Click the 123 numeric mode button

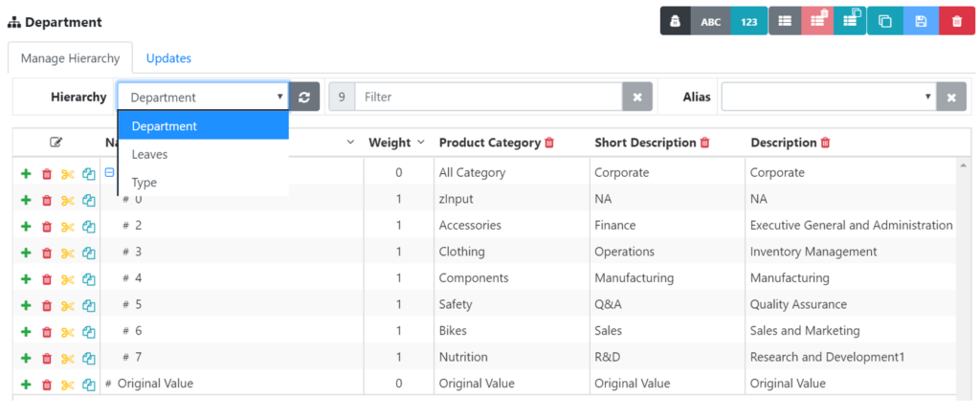click(x=748, y=21)
